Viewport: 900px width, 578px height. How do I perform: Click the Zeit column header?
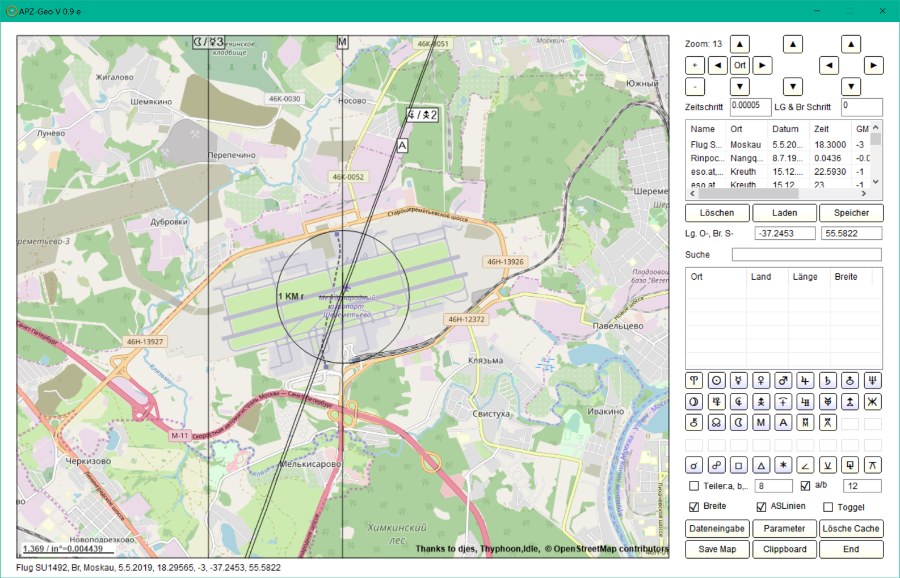click(x=829, y=129)
